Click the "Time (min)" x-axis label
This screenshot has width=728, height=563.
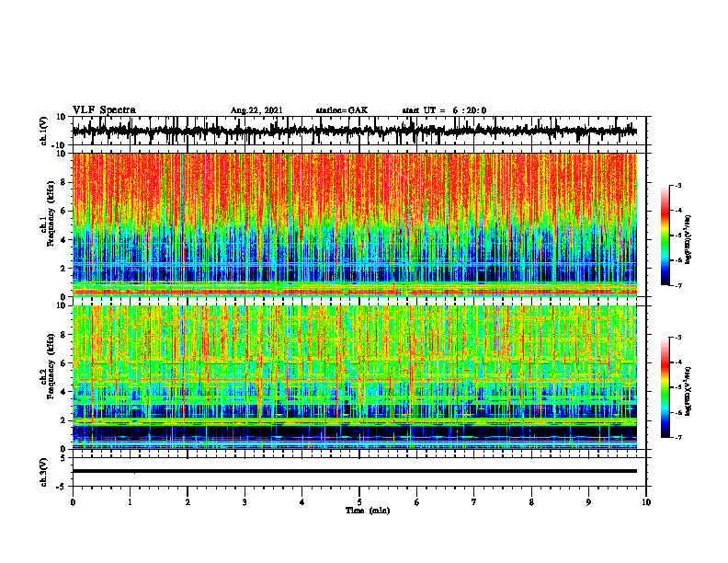tap(368, 511)
